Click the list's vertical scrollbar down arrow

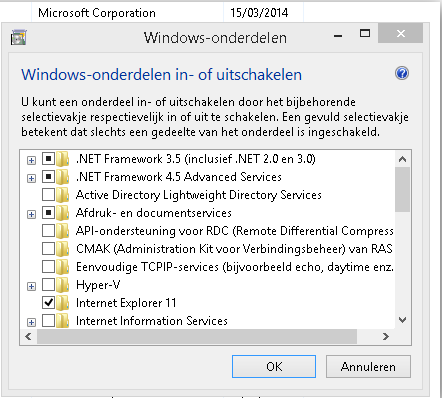click(403, 320)
